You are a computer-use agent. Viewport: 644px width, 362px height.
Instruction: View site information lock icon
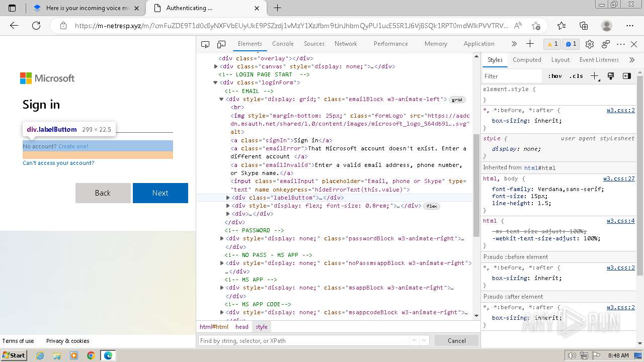coord(63,26)
